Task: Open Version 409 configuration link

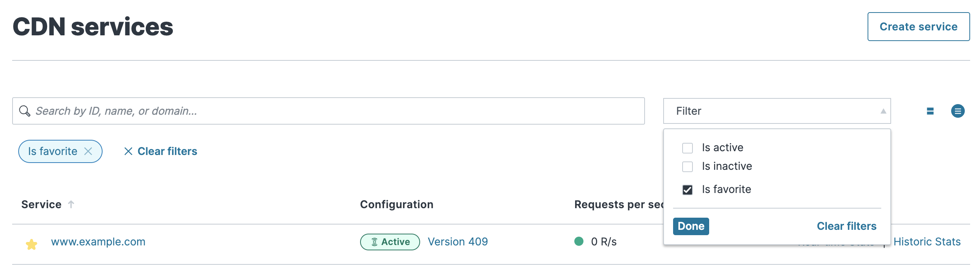Action: pyautogui.click(x=458, y=242)
